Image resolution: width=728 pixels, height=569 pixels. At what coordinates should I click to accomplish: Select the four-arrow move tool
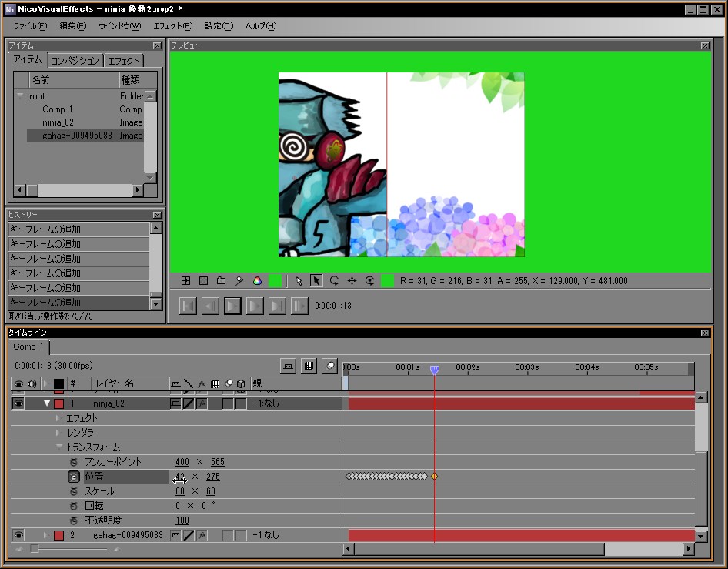coord(352,281)
